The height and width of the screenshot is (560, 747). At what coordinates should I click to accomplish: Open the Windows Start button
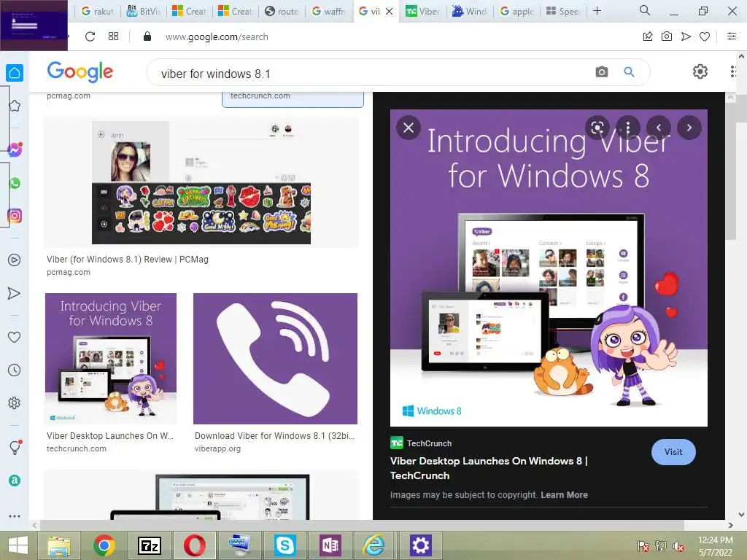pyautogui.click(x=18, y=545)
